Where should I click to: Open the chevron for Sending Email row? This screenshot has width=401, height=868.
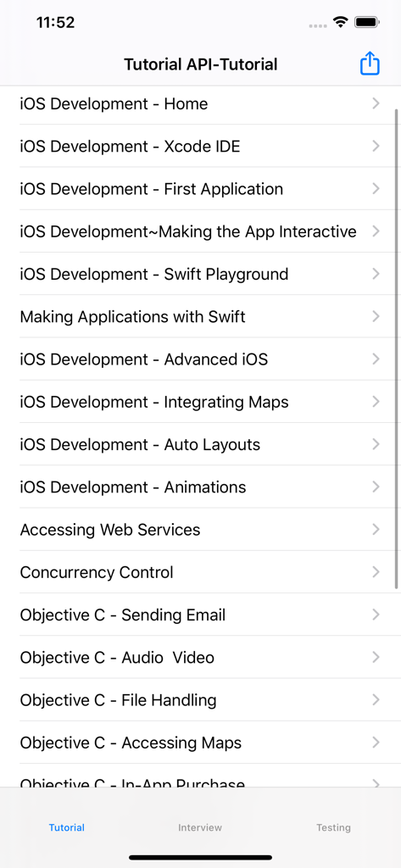[376, 615]
